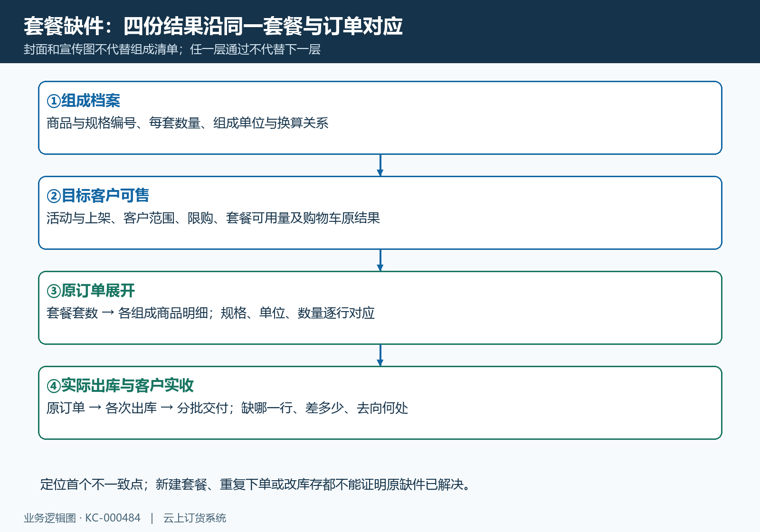Select the line starting with "套餐套数 → 各组成商品明细"

point(210,313)
